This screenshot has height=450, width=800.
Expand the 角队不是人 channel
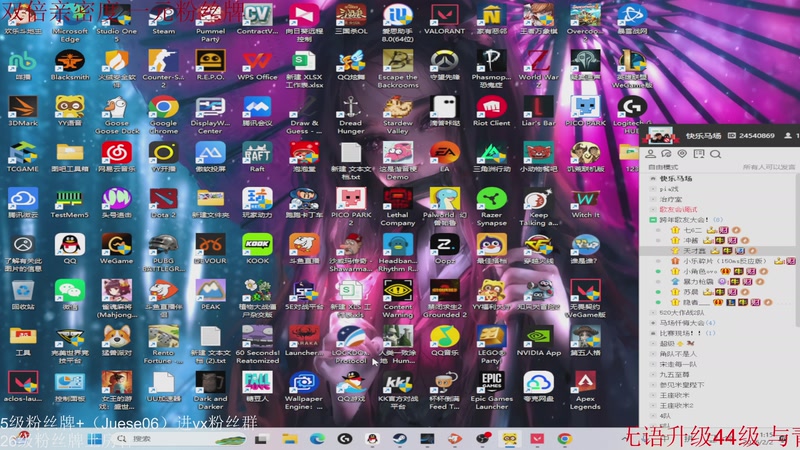point(653,354)
